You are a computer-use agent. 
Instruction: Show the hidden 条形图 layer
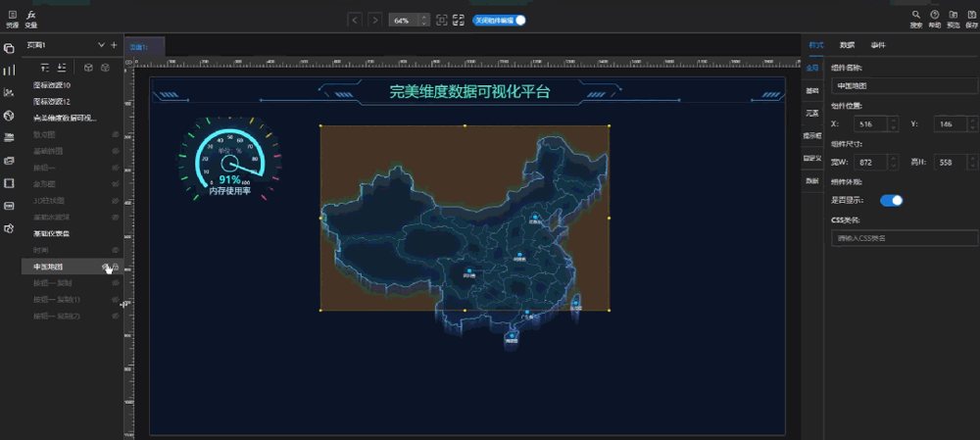115,184
